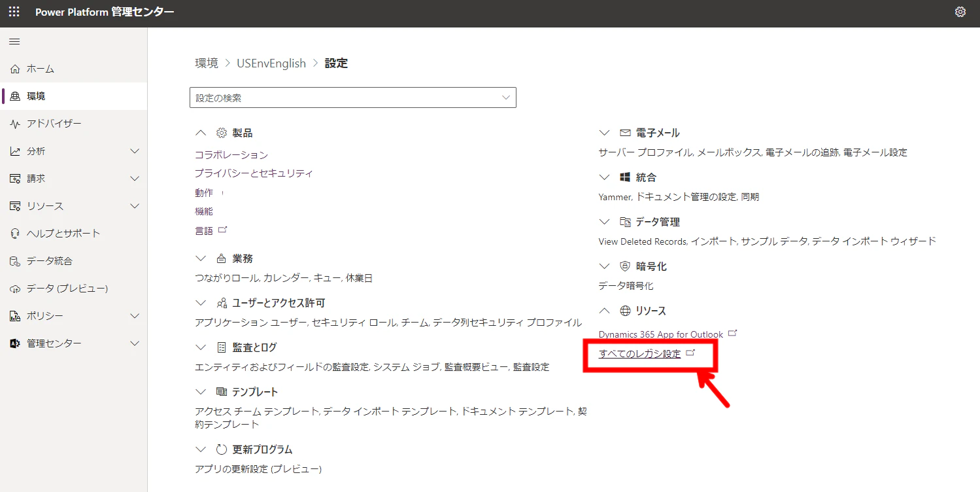980x492 pixels.
Task: Click the 環境 environment icon in the sidebar
Action: click(x=15, y=96)
